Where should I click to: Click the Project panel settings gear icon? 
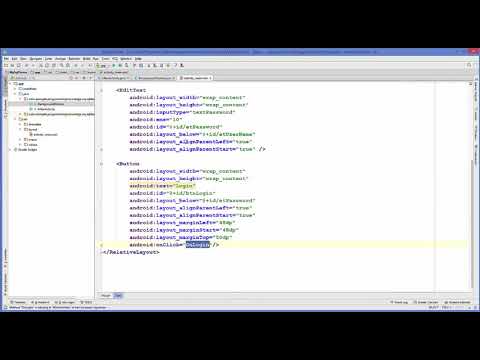(84, 78)
